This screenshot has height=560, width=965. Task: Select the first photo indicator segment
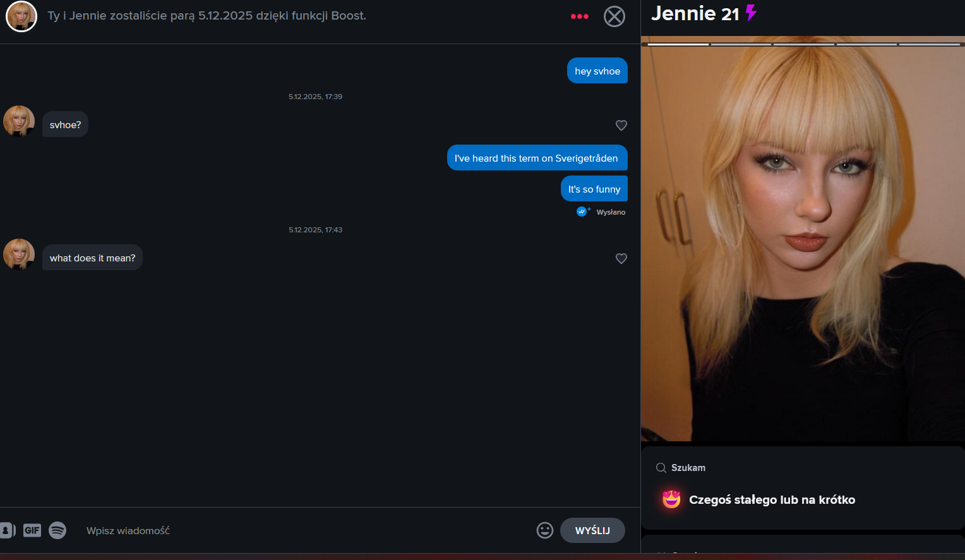678,44
